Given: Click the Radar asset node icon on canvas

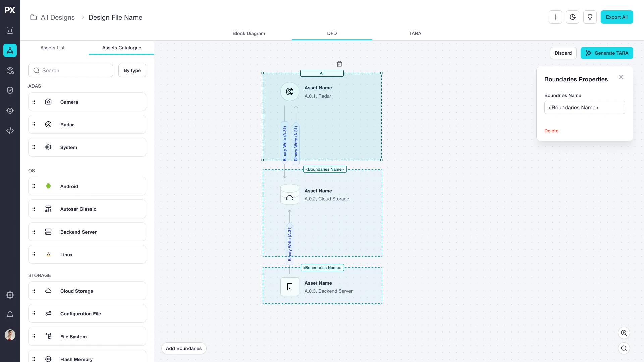Looking at the screenshot, I should pyautogui.click(x=290, y=92).
